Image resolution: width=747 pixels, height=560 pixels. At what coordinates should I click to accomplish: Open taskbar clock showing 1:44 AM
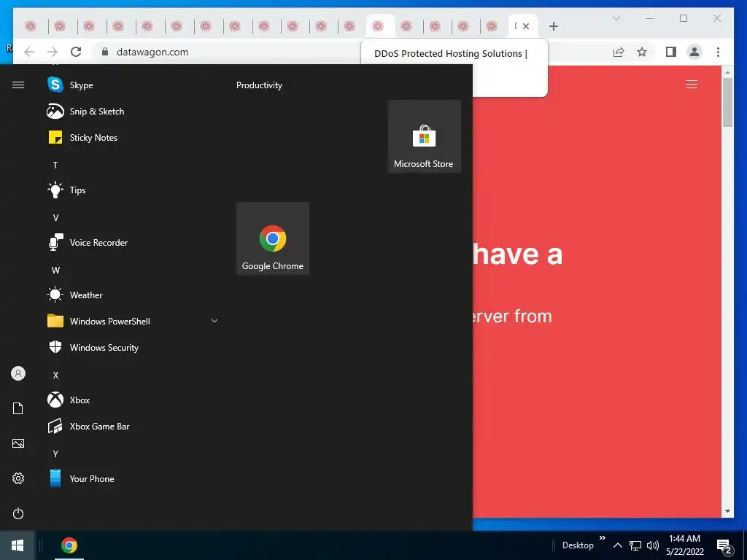pyautogui.click(x=684, y=545)
